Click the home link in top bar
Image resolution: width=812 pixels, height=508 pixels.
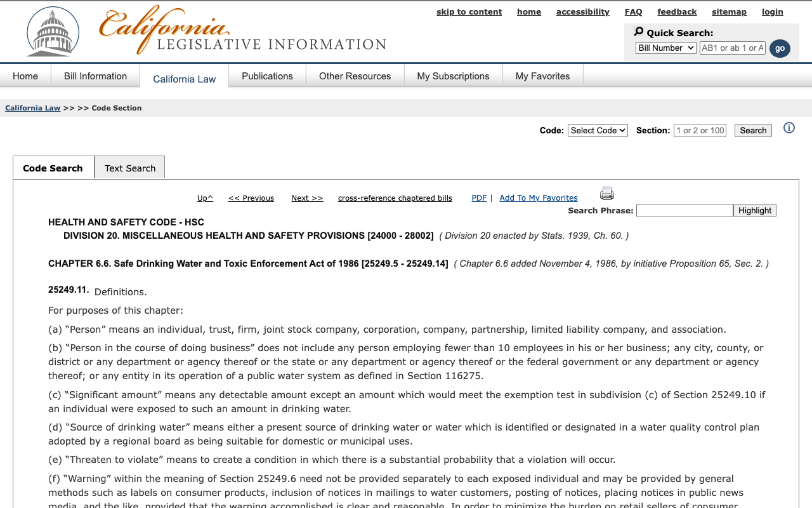(529, 12)
